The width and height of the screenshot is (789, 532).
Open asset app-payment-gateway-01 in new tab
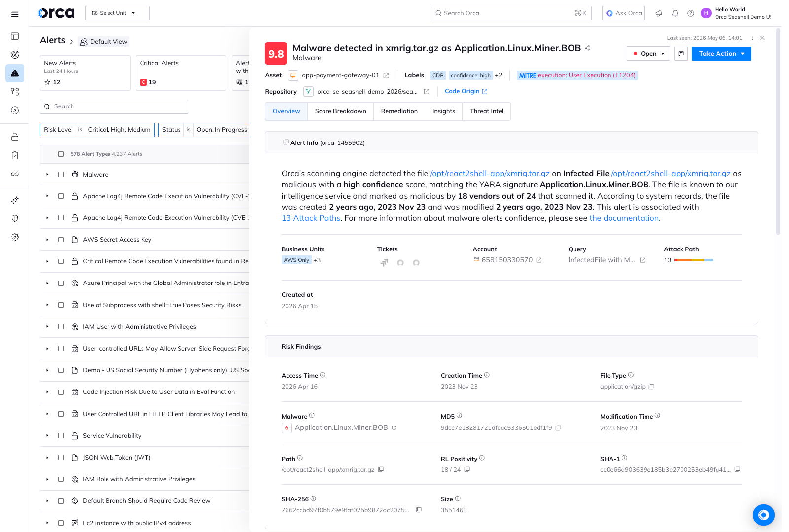(386, 76)
